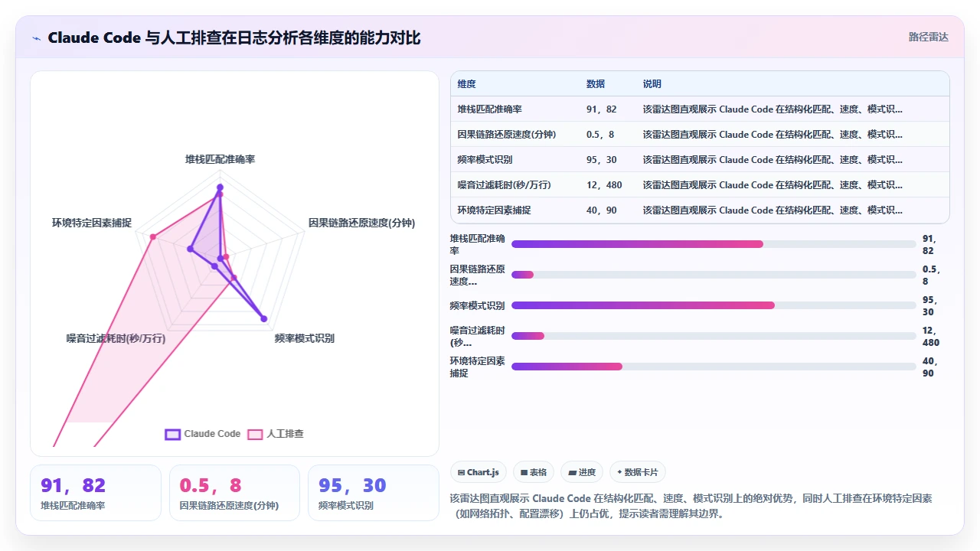This screenshot has height=551, width=980.
Task: Click the 说明 column header
Action: (652, 84)
